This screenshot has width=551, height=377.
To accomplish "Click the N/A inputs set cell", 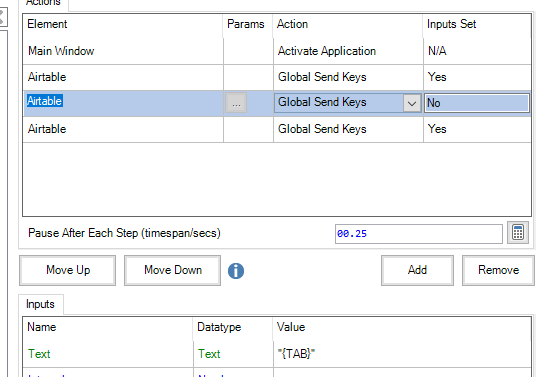I will (477, 51).
